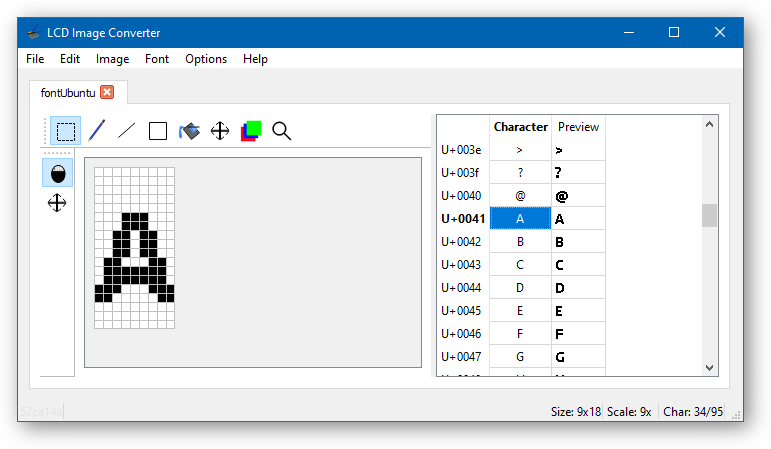Select the highlighted 'A' character cell
This screenshot has width=771, height=449.
coord(520,218)
